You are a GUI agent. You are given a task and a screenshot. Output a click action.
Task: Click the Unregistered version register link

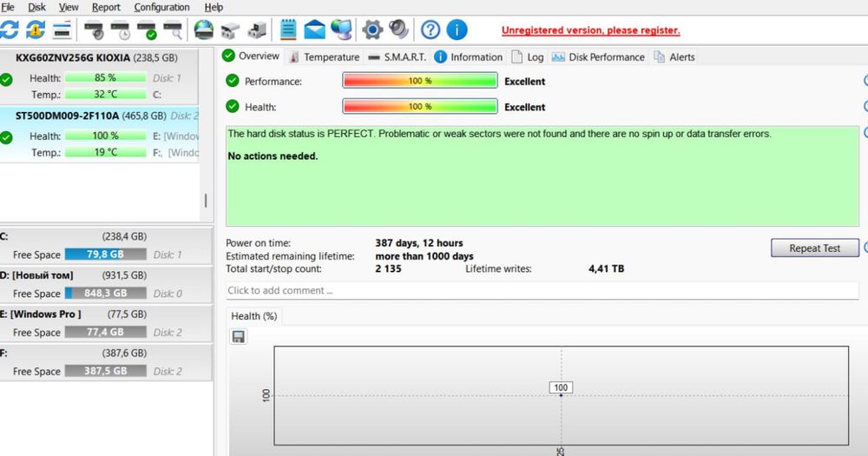coord(590,30)
